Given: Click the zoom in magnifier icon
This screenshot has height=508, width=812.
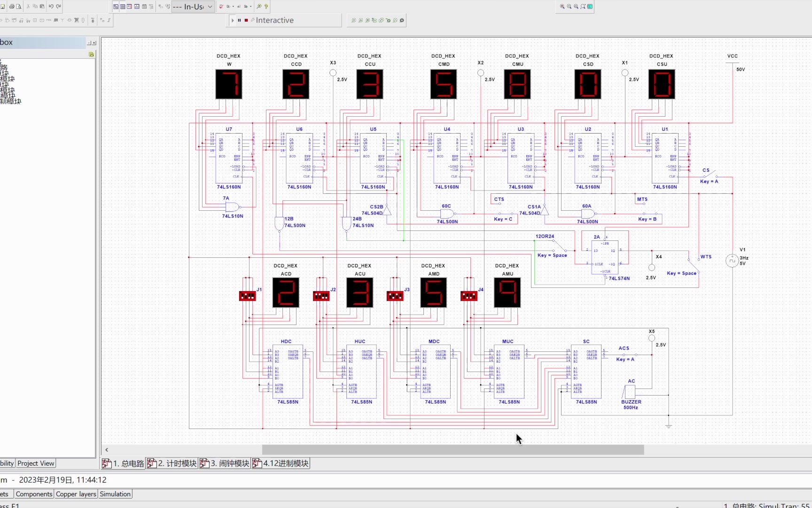Looking at the screenshot, I should tap(562, 7).
